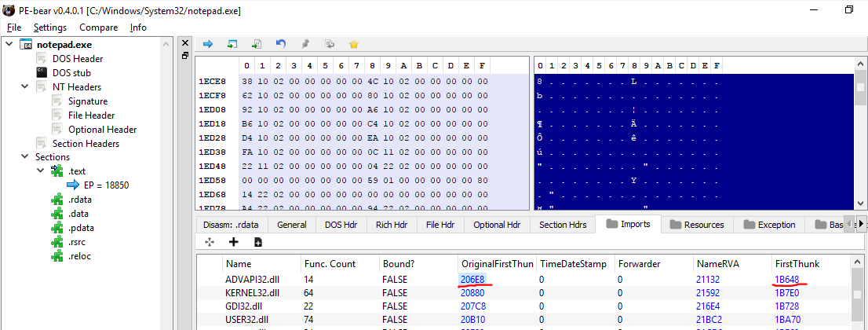
Task: Click the GDI32.dll import row name
Action: (x=244, y=306)
